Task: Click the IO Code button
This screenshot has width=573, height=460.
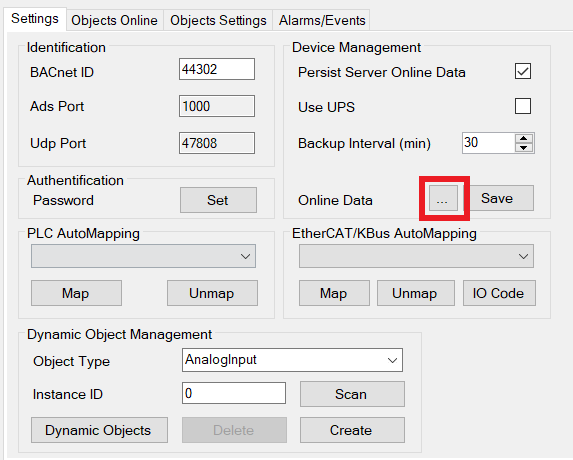Action: (499, 293)
